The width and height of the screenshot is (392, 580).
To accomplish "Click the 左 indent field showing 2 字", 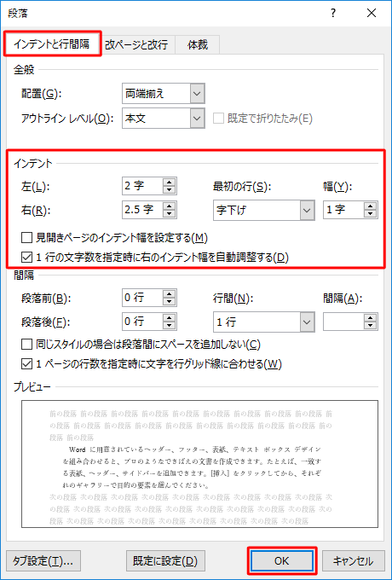I will click(142, 186).
